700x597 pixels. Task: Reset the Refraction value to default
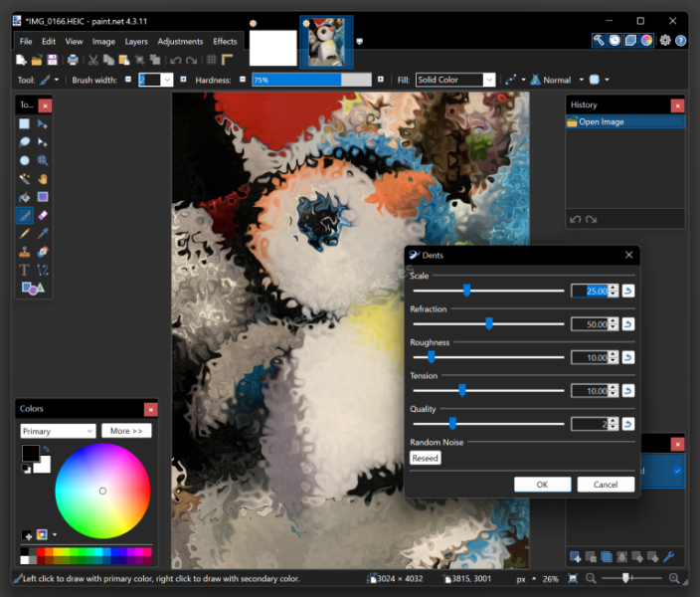tap(628, 324)
